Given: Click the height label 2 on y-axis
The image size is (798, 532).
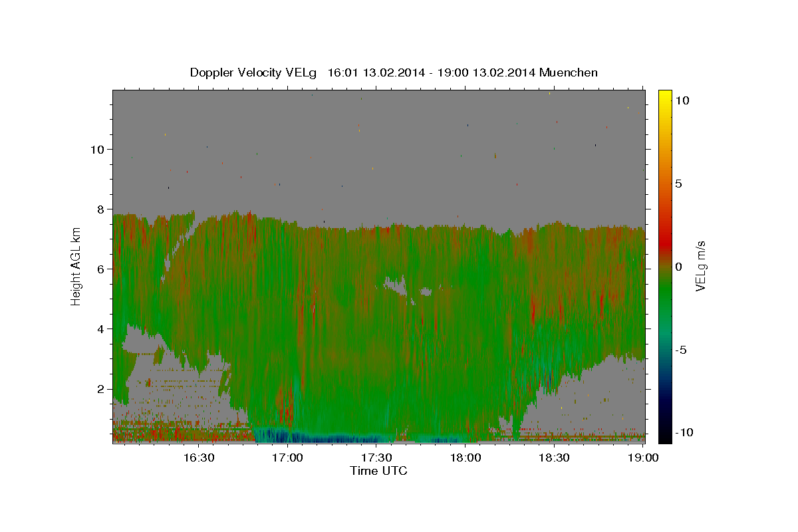Looking at the screenshot, I should pos(101,389).
